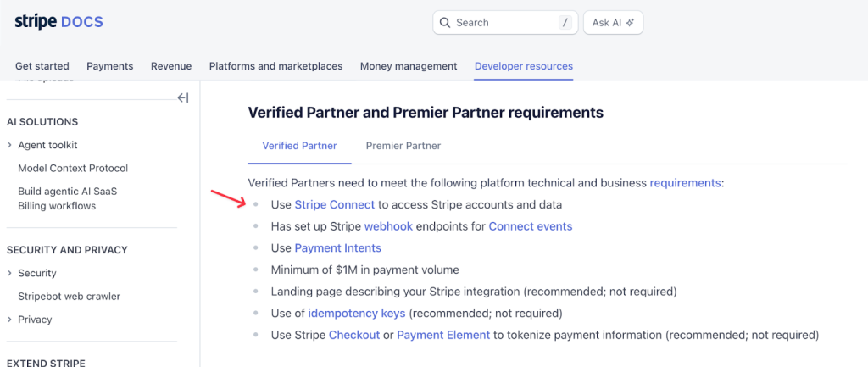Click the Ask AI sparkle button
868x367 pixels.
coord(613,23)
